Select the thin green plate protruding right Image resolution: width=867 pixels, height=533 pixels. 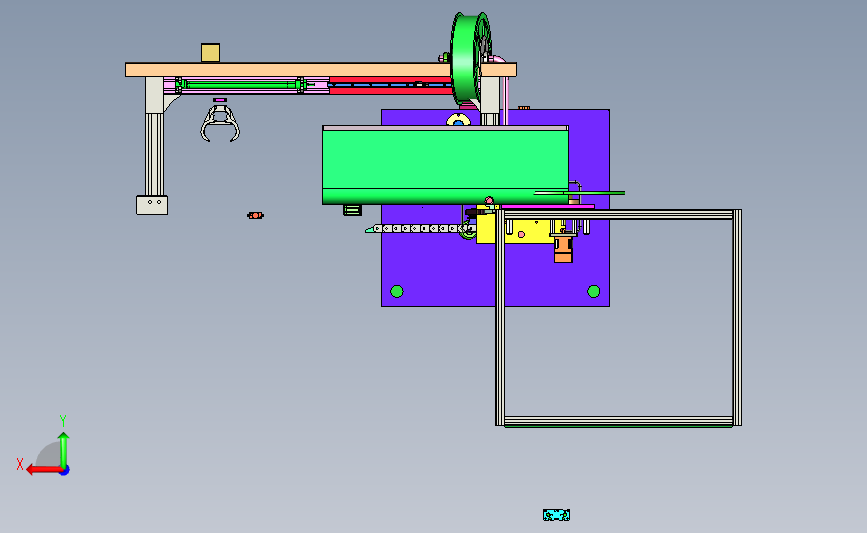tap(579, 193)
